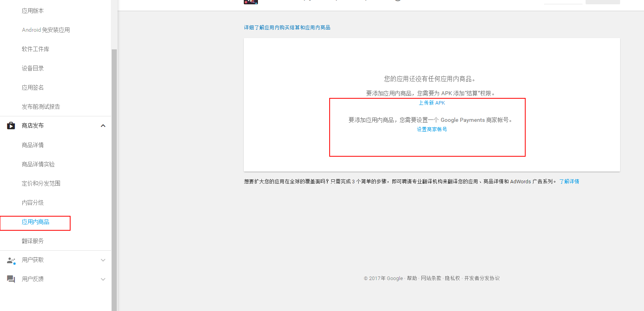The height and width of the screenshot is (311, 644).
Task: Open 应用签名 sidebar entry
Action: click(33, 87)
